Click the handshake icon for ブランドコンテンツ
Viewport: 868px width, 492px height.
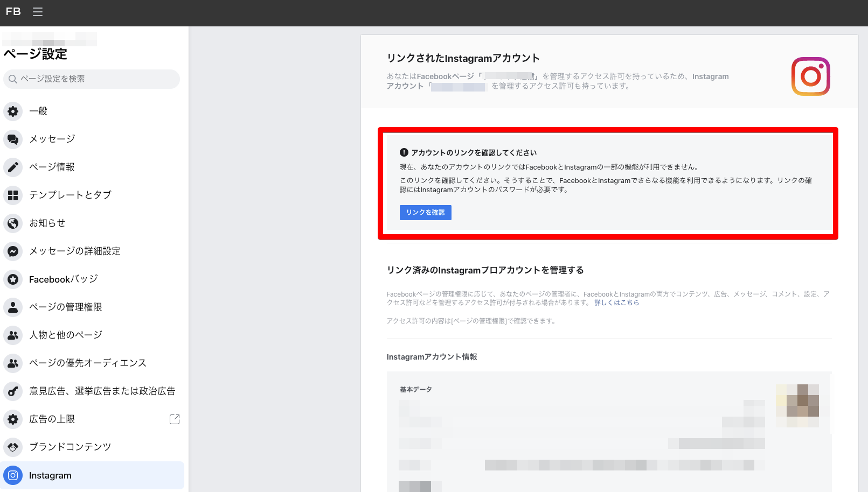point(13,447)
